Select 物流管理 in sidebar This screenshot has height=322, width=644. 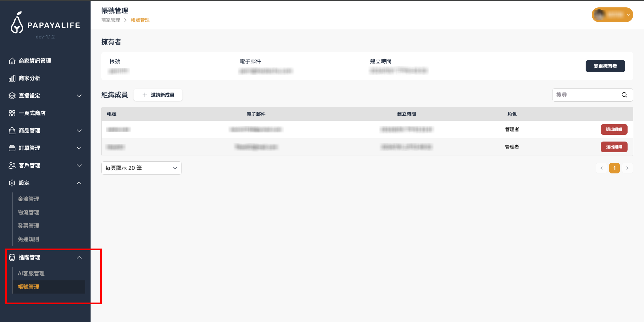(x=29, y=212)
